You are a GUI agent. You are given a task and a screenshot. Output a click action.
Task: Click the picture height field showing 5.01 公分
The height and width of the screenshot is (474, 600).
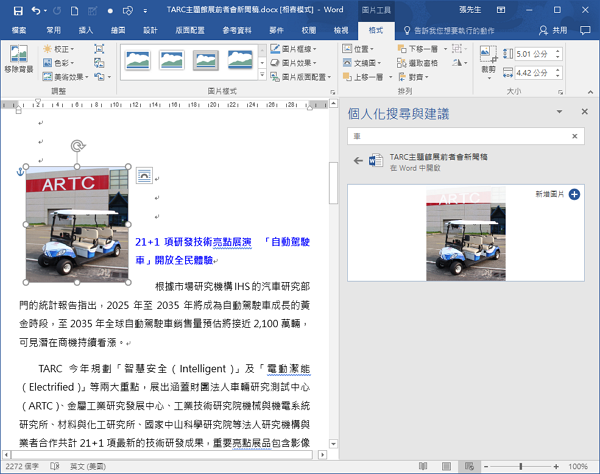(x=534, y=54)
